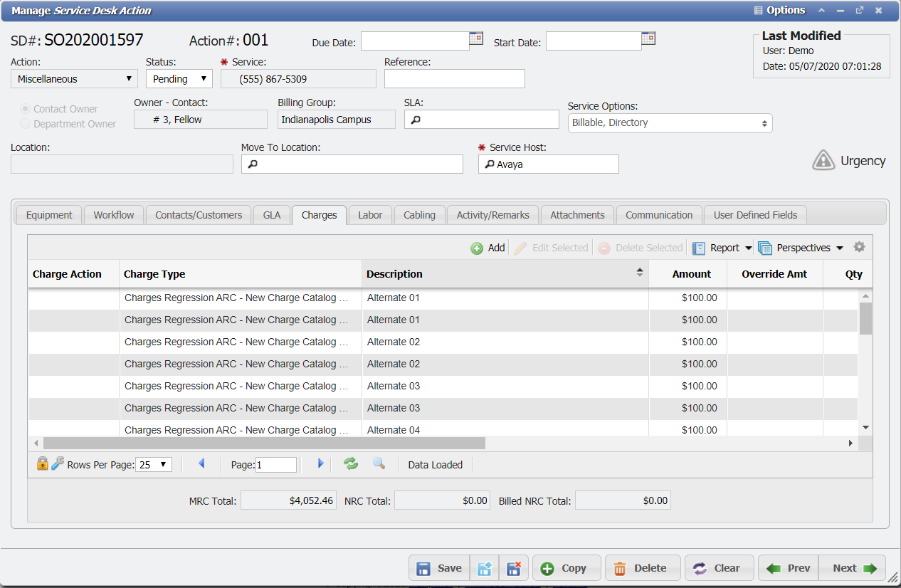
Task: Add a new charge entry
Action: click(488, 247)
